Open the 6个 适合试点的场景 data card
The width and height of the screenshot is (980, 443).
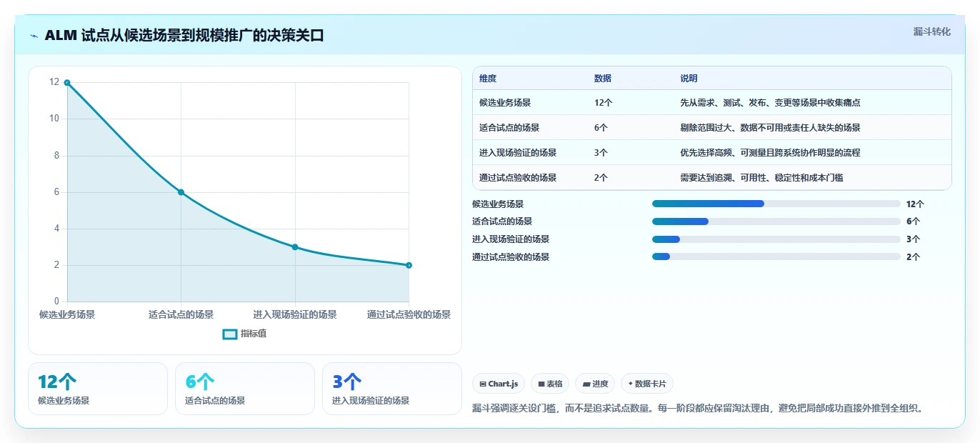pyautogui.click(x=245, y=389)
